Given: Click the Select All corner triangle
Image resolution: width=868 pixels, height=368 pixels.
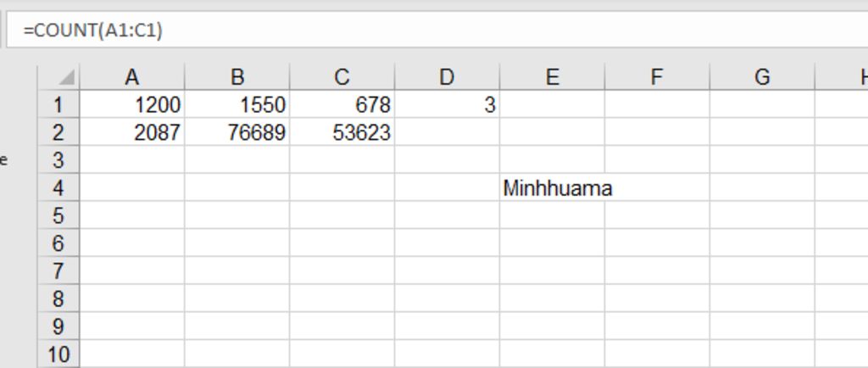Looking at the screenshot, I should 64,78.
